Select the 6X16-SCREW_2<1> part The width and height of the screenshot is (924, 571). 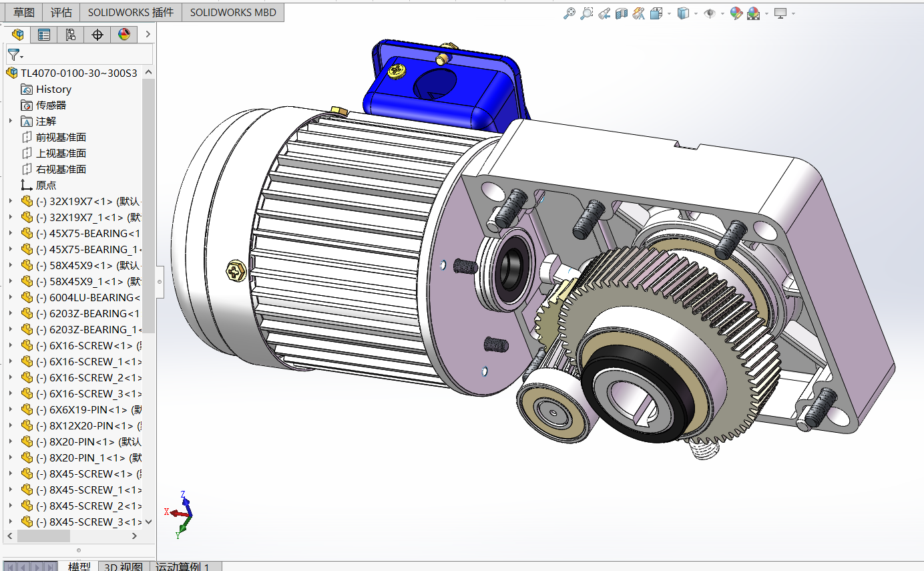point(88,377)
